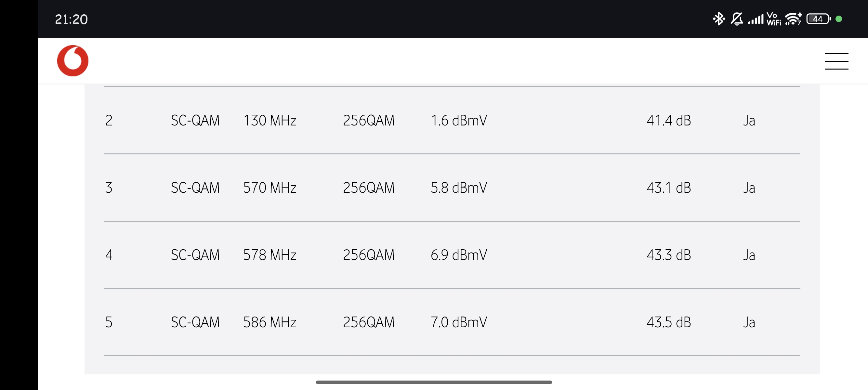This screenshot has width=868, height=390.
Task: Tap the Bluetooth status icon
Action: [x=718, y=19]
